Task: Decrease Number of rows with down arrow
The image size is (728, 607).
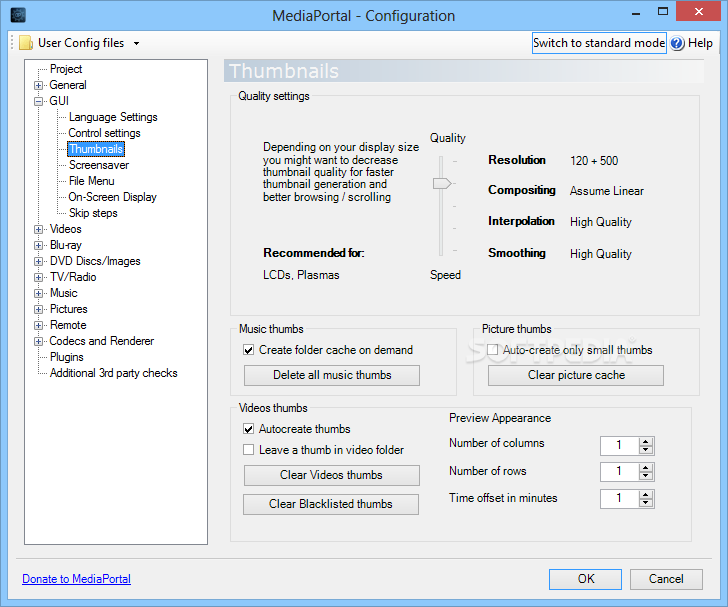Action: 646,476
